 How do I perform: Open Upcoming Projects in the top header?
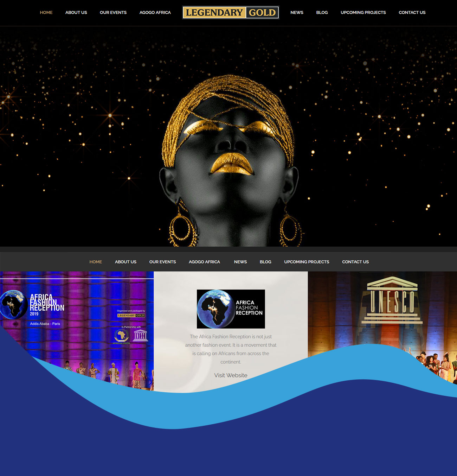(363, 13)
